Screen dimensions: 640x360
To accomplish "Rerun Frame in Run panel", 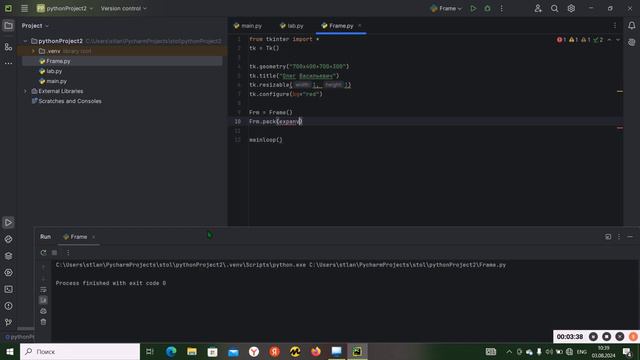I will 43,253.
